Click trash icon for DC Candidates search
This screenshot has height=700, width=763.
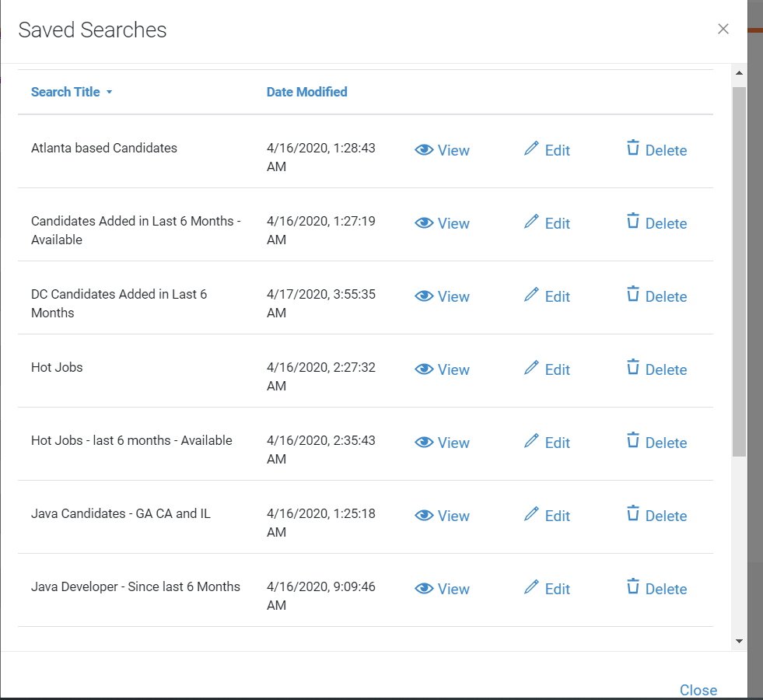(x=633, y=295)
